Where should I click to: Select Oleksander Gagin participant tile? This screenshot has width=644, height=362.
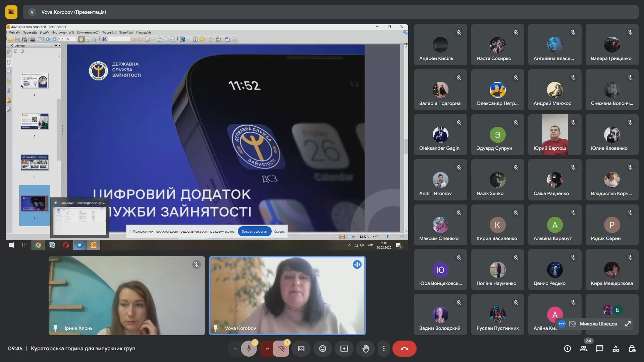[x=440, y=135]
